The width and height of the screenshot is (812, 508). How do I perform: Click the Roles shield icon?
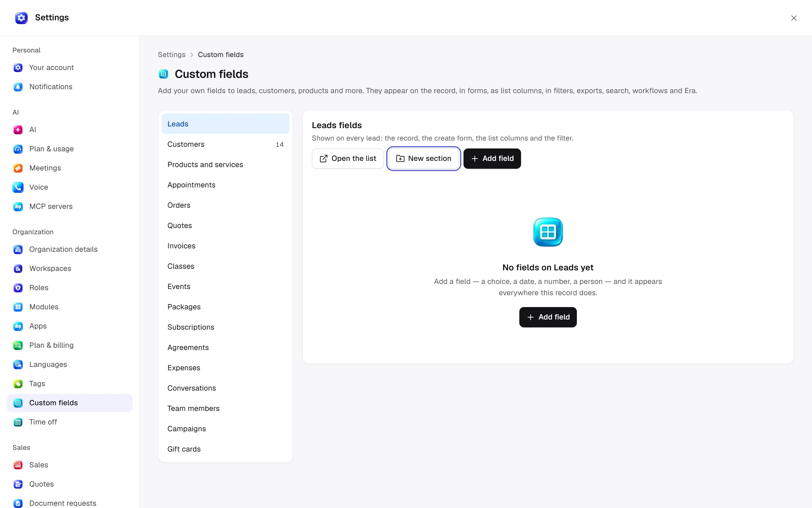click(18, 288)
